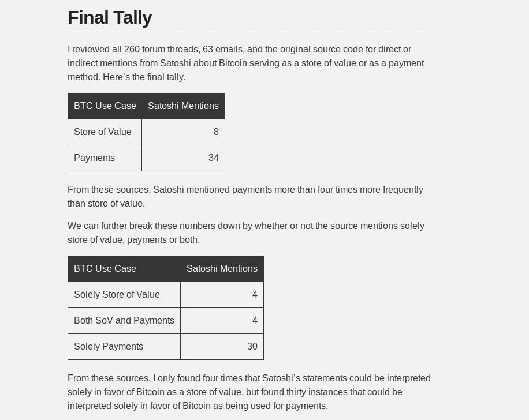Image resolution: width=529 pixels, height=420 pixels.
Task: Click the Final Tally heading
Action: (x=110, y=17)
